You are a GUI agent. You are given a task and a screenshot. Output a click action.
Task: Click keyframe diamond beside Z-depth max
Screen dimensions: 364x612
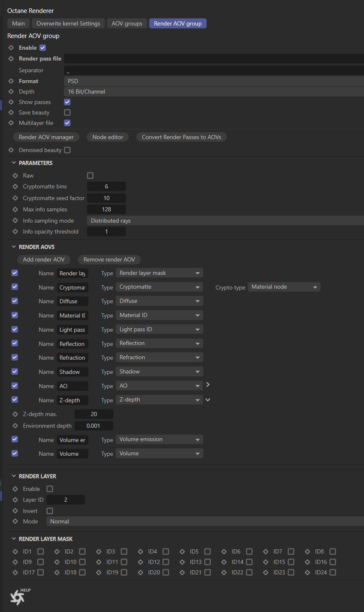[15, 414]
